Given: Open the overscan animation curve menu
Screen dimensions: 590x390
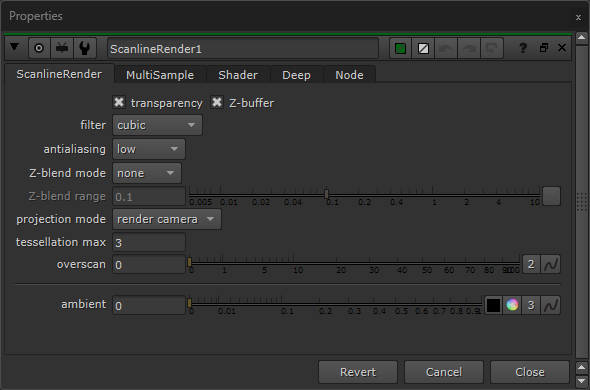Looking at the screenshot, I should tap(551, 264).
